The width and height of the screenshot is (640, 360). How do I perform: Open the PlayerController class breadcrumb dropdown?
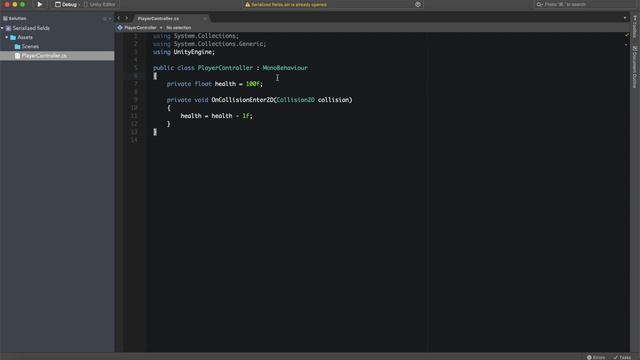tap(140, 28)
